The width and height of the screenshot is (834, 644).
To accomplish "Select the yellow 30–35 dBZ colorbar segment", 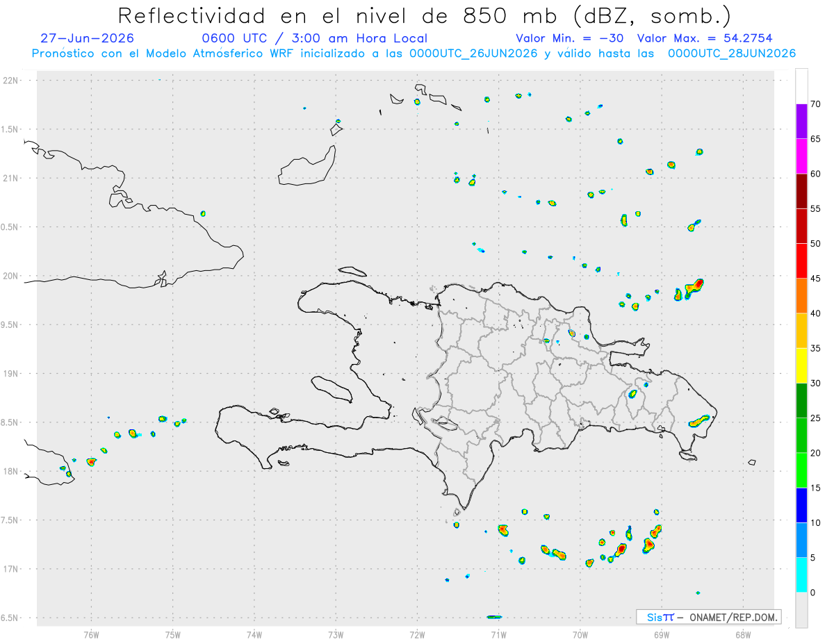I will coord(801,365).
